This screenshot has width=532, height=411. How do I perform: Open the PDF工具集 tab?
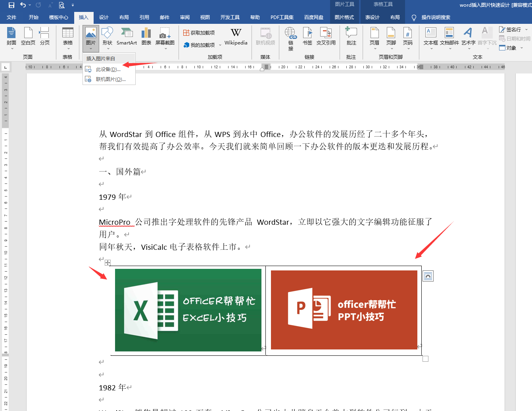(282, 17)
